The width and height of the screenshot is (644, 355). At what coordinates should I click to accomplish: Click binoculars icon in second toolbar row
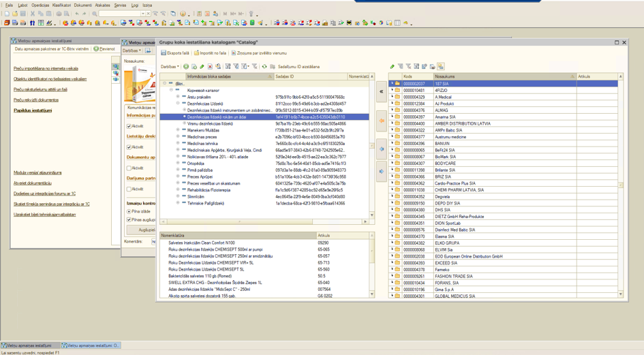33,23
